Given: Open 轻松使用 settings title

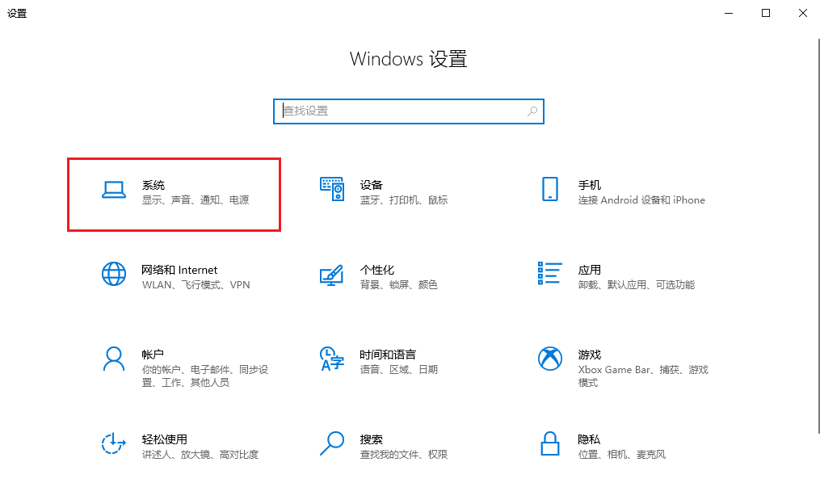Looking at the screenshot, I should (x=164, y=439).
